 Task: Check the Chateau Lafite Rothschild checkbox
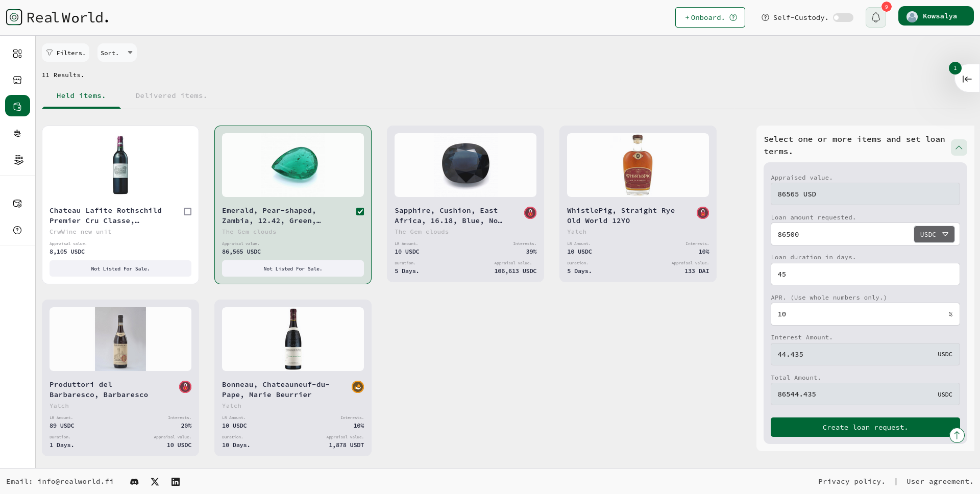pos(187,212)
